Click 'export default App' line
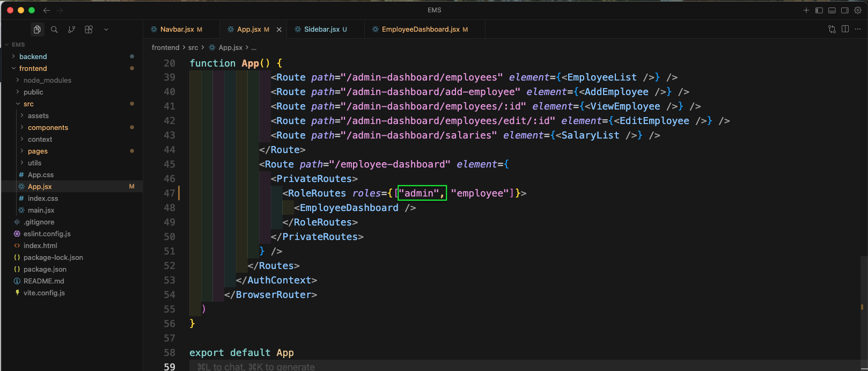Screen dimensions: 868x371 tap(241, 353)
